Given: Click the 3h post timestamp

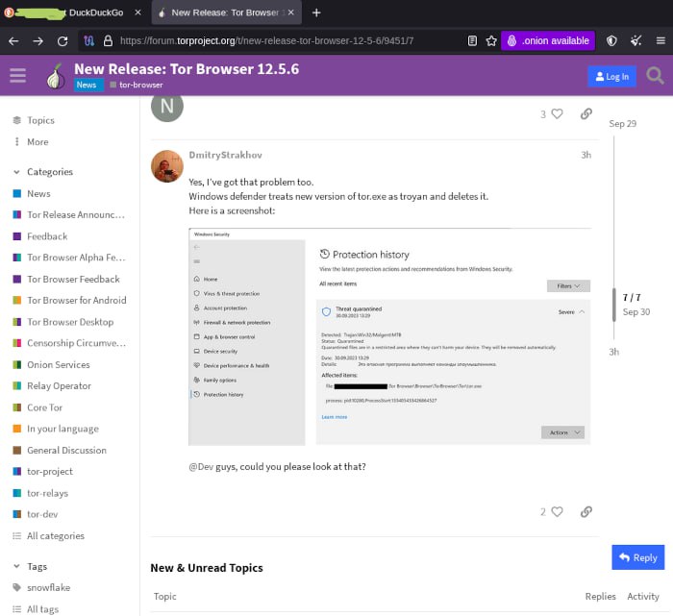Looking at the screenshot, I should click(586, 155).
